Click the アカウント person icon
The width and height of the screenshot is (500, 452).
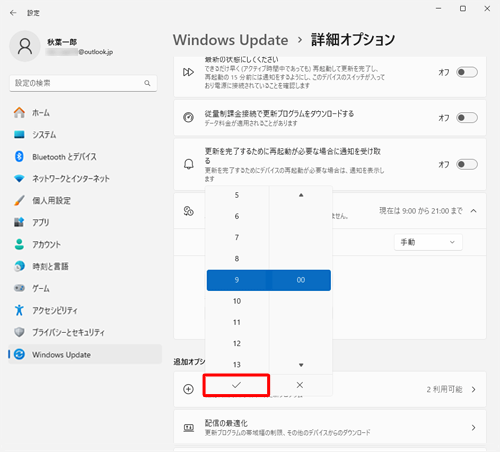tap(19, 244)
